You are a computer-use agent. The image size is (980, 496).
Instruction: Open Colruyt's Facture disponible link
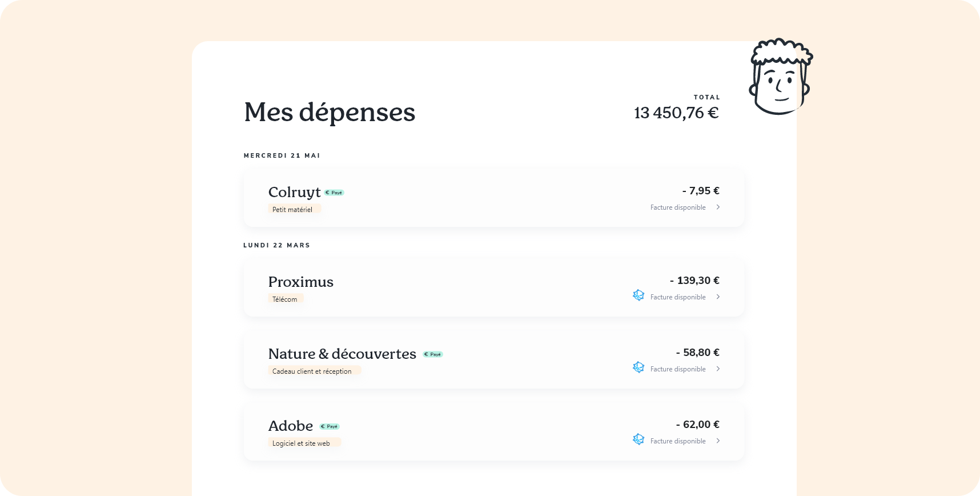(x=678, y=207)
